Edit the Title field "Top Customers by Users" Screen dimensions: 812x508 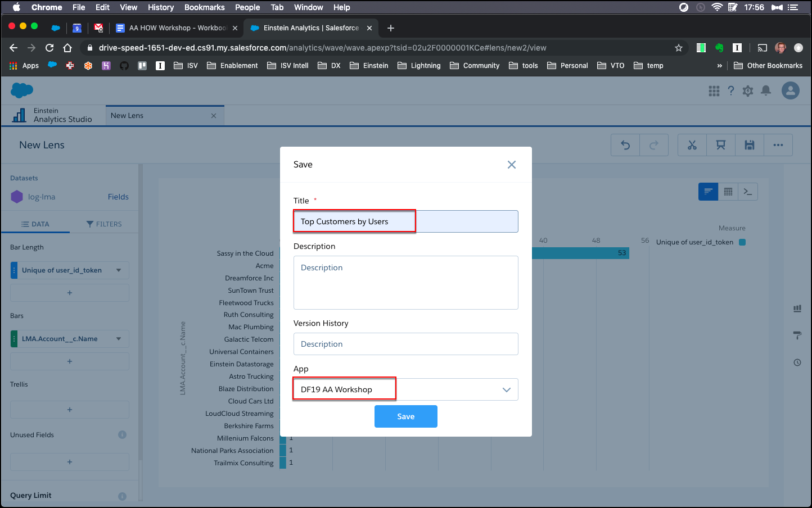pos(405,221)
